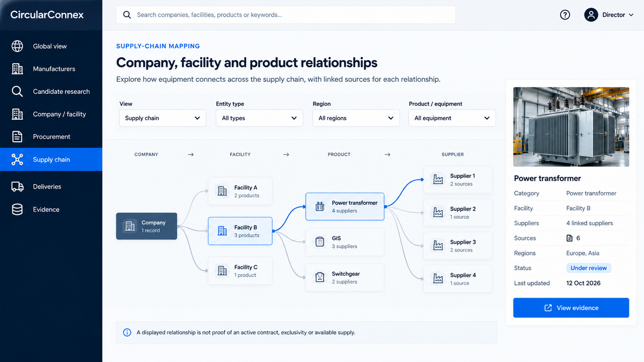Image resolution: width=644 pixels, height=362 pixels.
Task: Click the 'PRODUCT' column header
Action: (339, 154)
